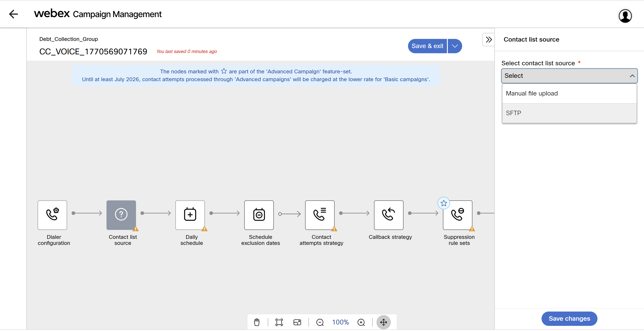
Task: Toggle the pan move tool button
Action: pos(383,322)
